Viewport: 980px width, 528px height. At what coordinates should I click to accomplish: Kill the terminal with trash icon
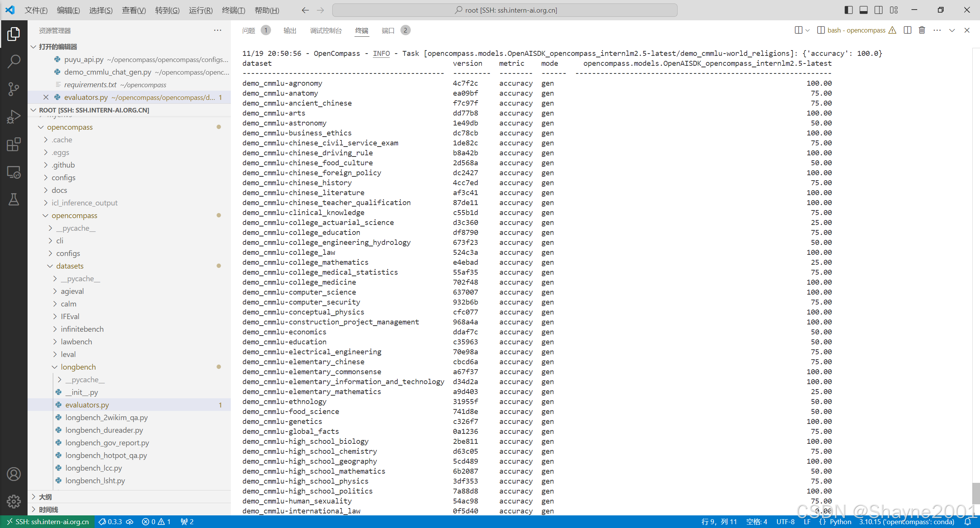922,30
